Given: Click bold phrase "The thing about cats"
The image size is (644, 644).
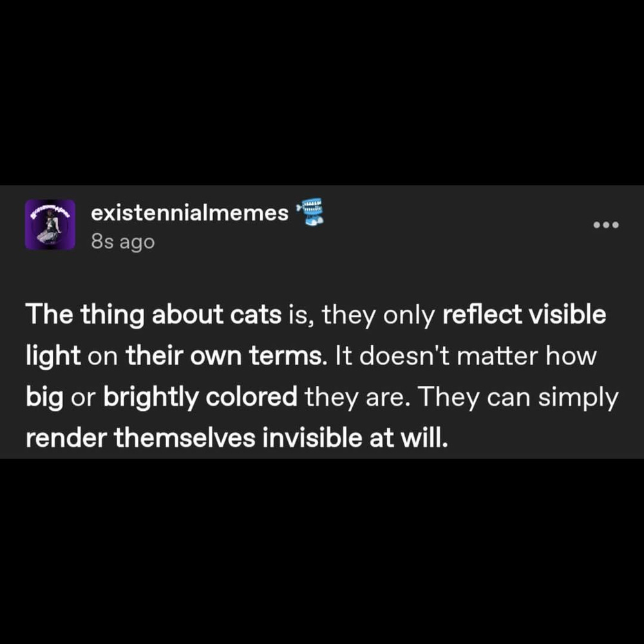Looking at the screenshot, I should pos(154,315).
